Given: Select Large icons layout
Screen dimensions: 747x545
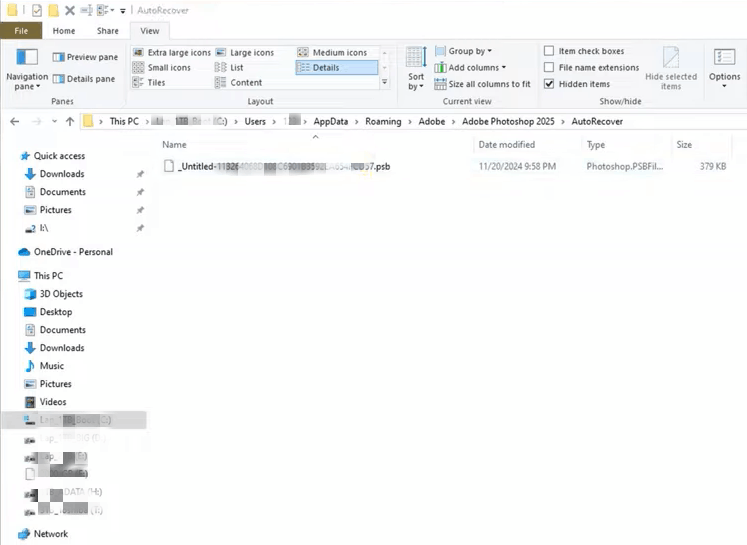Looking at the screenshot, I should [x=245, y=52].
